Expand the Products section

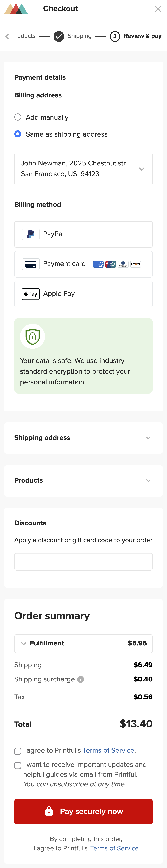[148, 481]
